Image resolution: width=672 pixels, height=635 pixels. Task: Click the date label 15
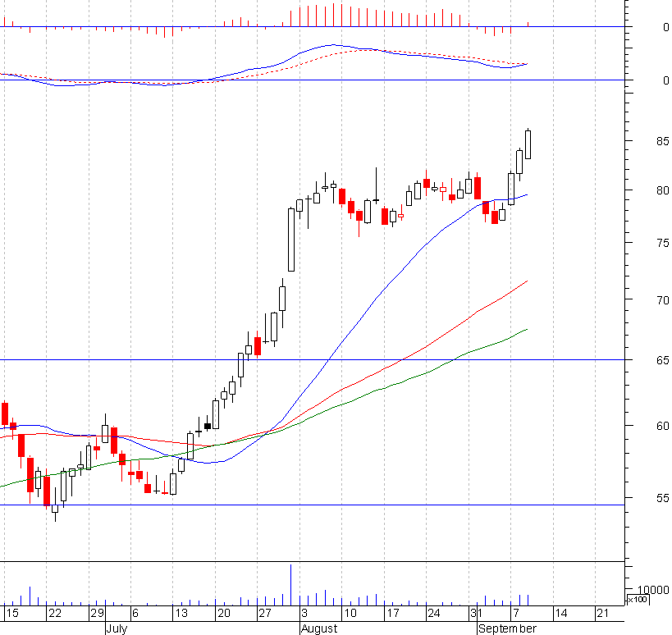click(x=12, y=613)
